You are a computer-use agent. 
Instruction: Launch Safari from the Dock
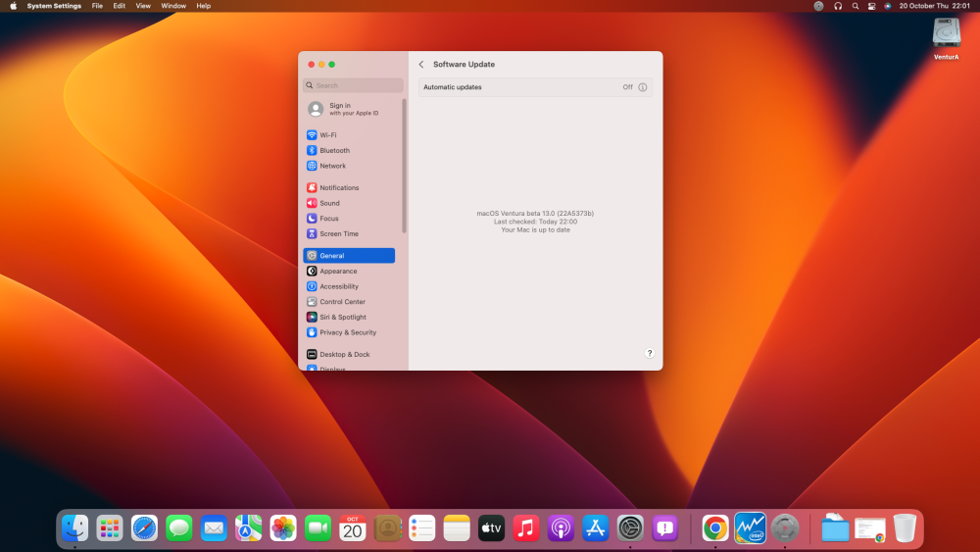pos(144,528)
